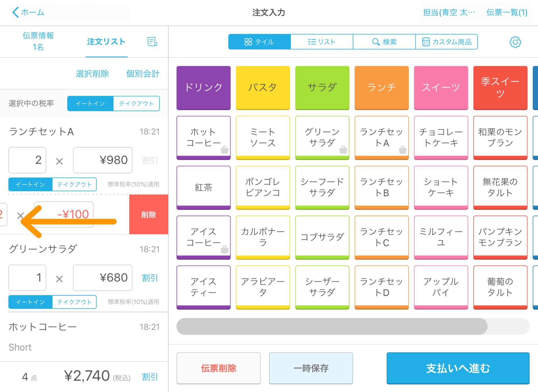Viewport: 538px width, 392px height.
Task: Edit the ¥680 price field
Action: coord(103,278)
